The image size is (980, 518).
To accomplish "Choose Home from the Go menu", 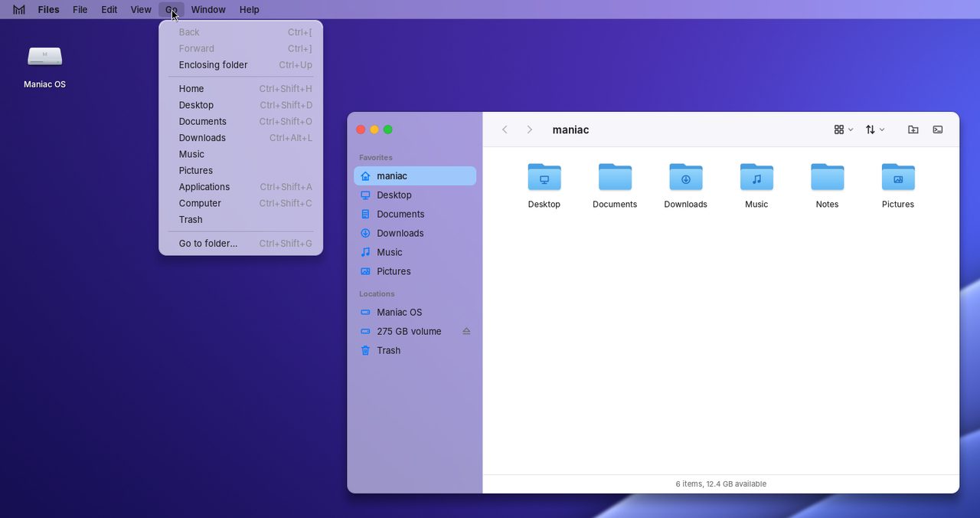I will click(x=240, y=89).
